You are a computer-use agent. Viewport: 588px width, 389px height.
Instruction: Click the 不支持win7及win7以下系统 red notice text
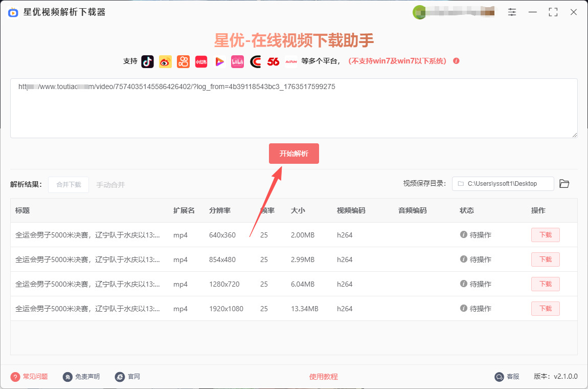[x=397, y=61]
